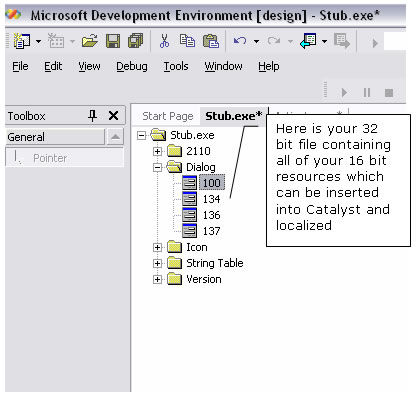Select dialog resource 134
Screen dimensions: 419x397
coord(212,199)
